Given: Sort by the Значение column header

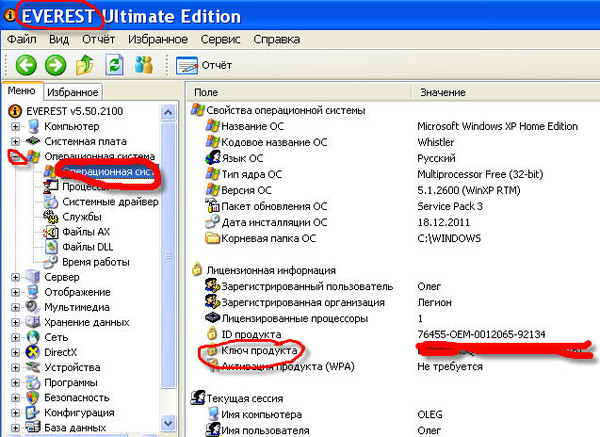Looking at the screenshot, I should 506,92.
